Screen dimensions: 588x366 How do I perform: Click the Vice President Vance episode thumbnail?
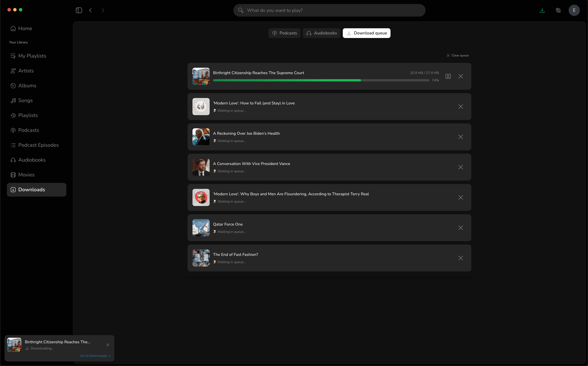(201, 167)
